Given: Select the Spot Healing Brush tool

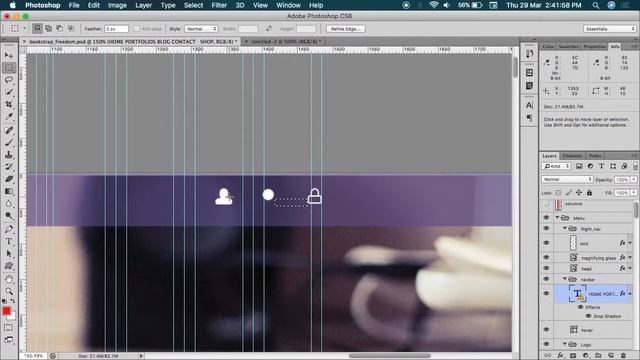Looking at the screenshot, I should coord(9,130).
